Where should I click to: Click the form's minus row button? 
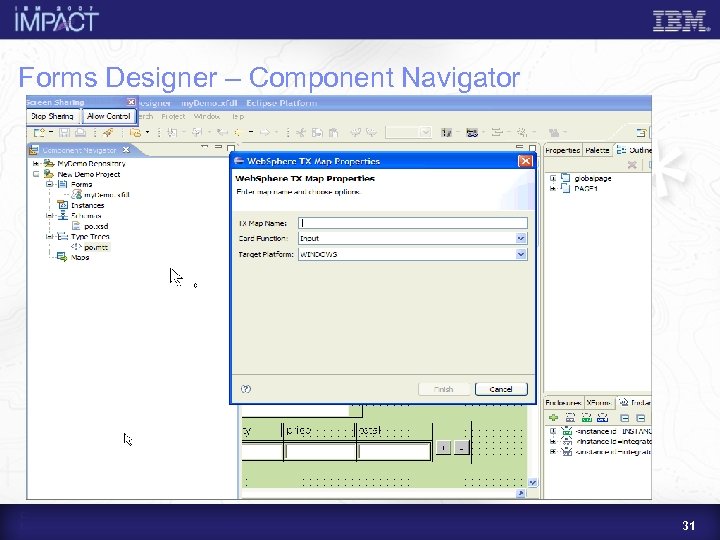(x=461, y=447)
